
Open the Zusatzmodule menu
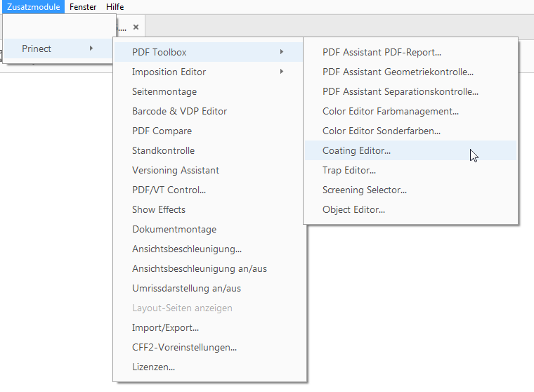tap(34, 7)
